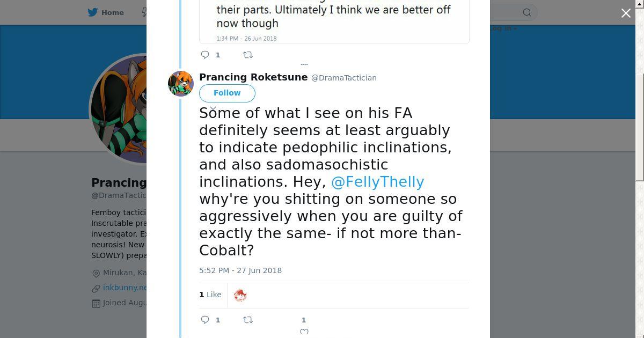
Task: Retweet icon on the upper tweet
Action: (248, 55)
